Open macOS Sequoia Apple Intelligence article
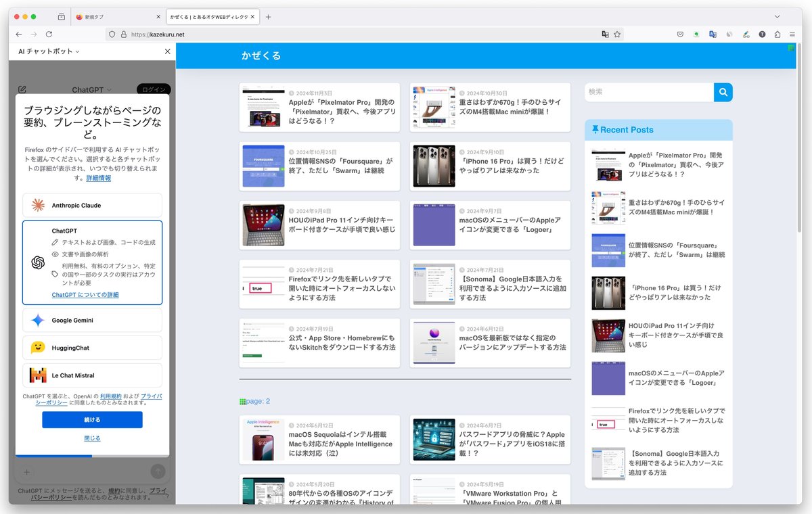Image resolution: width=812 pixels, height=514 pixels. point(319,440)
